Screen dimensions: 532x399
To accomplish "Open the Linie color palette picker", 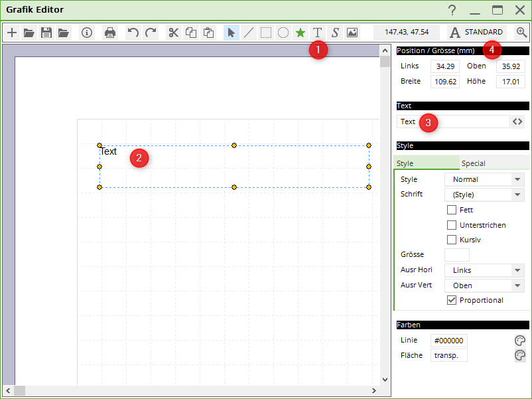I will pyautogui.click(x=520, y=341).
